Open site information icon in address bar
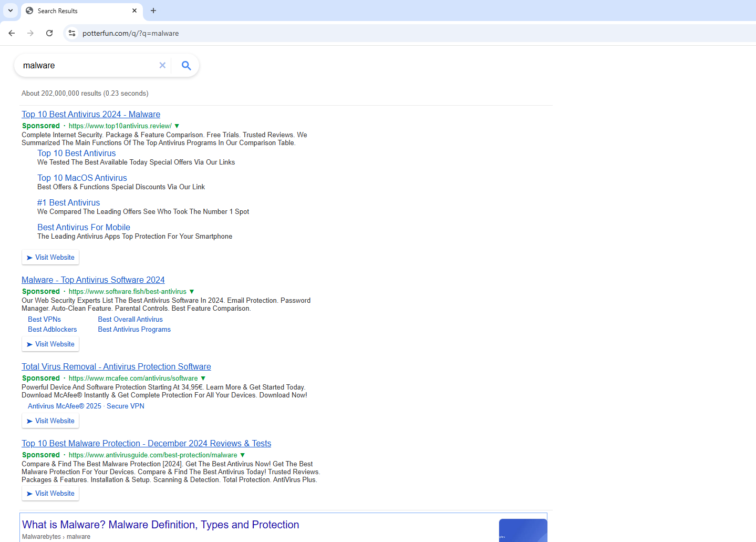This screenshot has width=756, height=542. [x=72, y=33]
